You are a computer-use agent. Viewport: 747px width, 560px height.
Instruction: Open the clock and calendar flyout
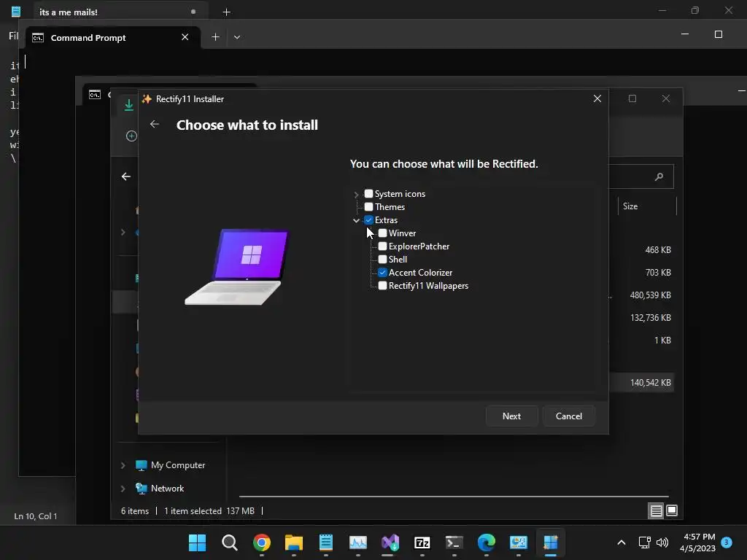(697, 542)
